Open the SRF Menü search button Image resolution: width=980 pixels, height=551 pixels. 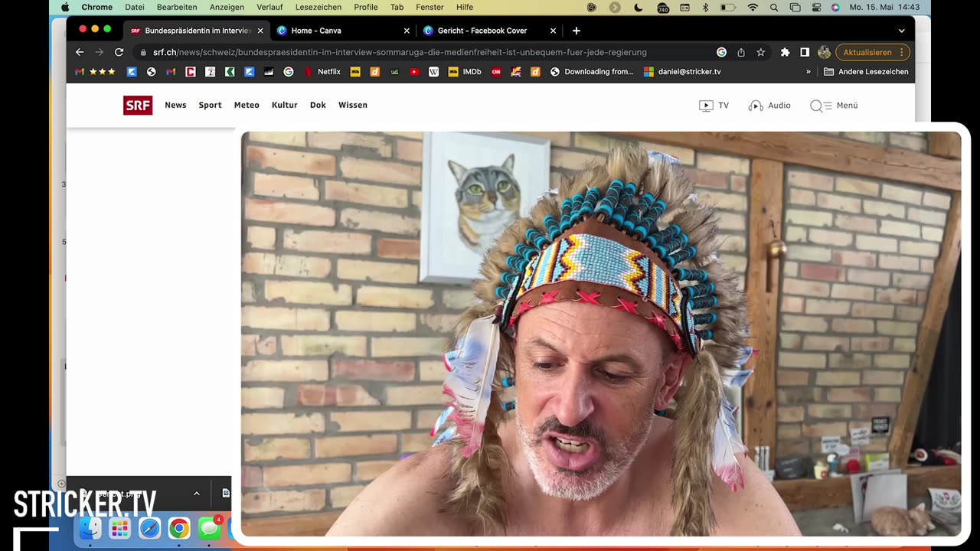834,106
